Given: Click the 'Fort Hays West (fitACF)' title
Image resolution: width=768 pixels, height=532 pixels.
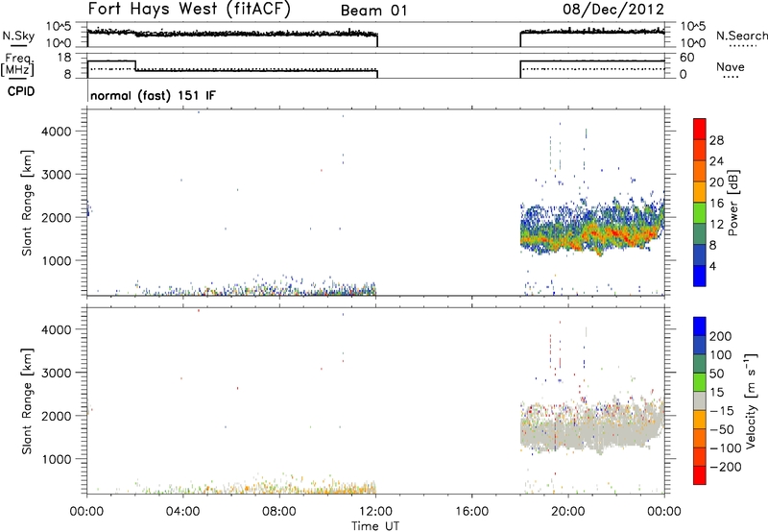Looking at the screenshot, I should [189, 10].
